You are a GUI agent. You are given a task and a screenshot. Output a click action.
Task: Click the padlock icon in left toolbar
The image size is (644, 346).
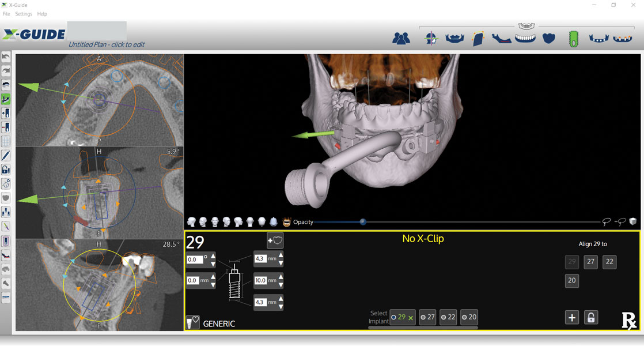(x=6, y=170)
